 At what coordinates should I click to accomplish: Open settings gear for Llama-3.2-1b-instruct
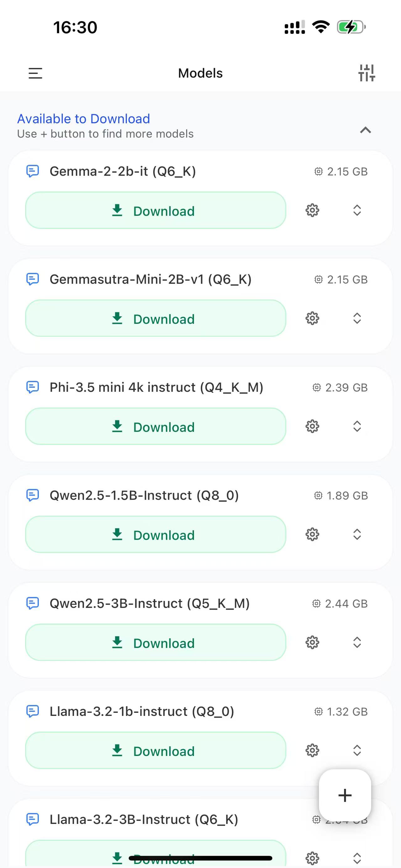(x=312, y=750)
